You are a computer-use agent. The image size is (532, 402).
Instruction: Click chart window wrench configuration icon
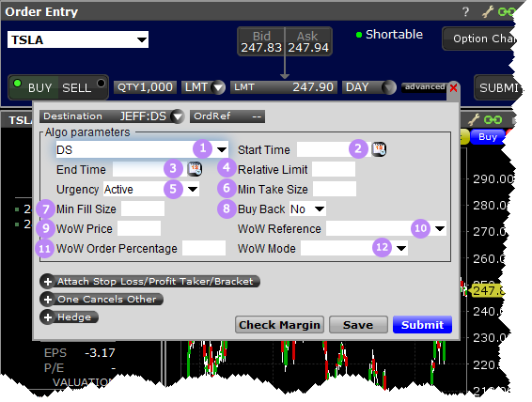point(474,119)
